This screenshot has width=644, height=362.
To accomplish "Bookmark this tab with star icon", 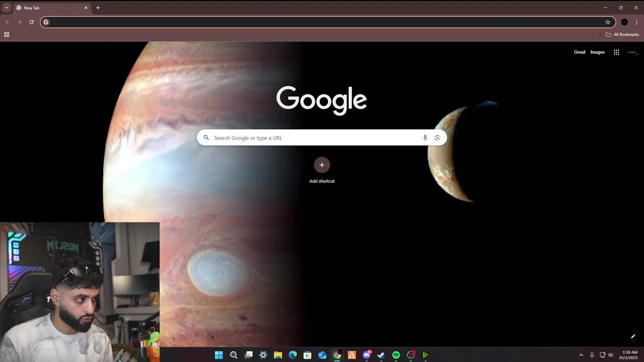I will pyautogui.click(x=608, y=22).
